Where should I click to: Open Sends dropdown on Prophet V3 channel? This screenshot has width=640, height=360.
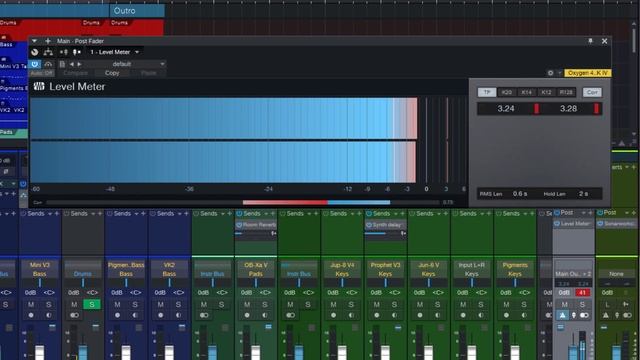396,213
